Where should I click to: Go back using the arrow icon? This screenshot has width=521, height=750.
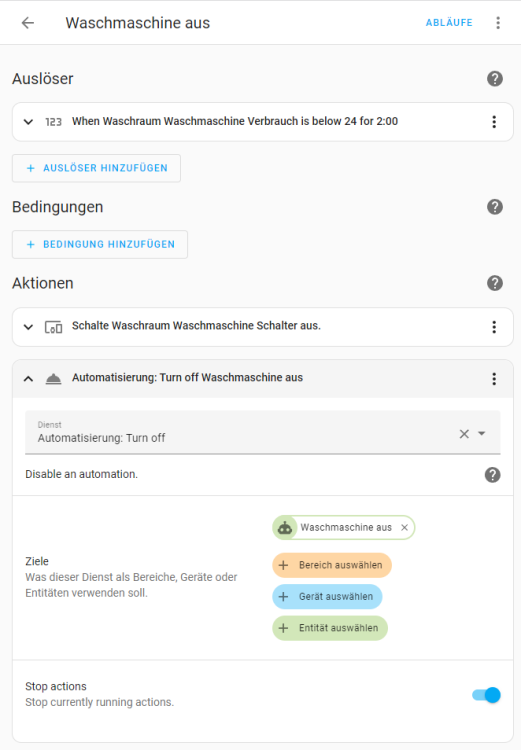pos(28,22)
